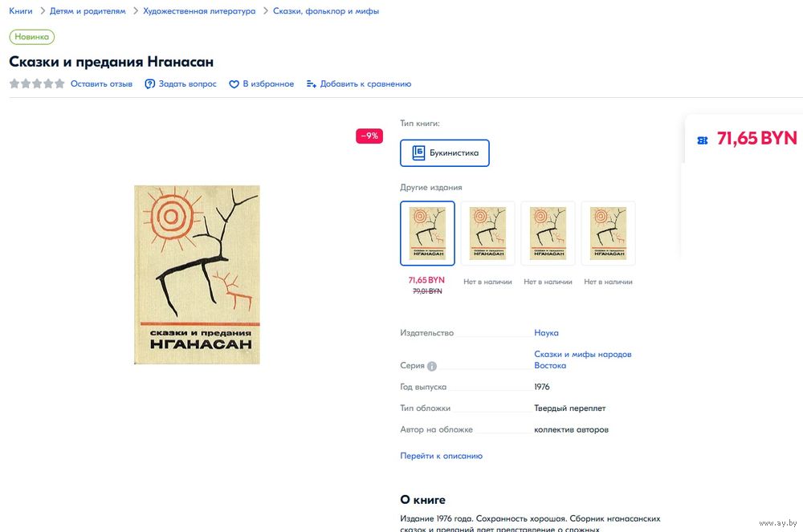Select the Букинистика book type option
The image size is (803, 532).
(x=445, y=153)
